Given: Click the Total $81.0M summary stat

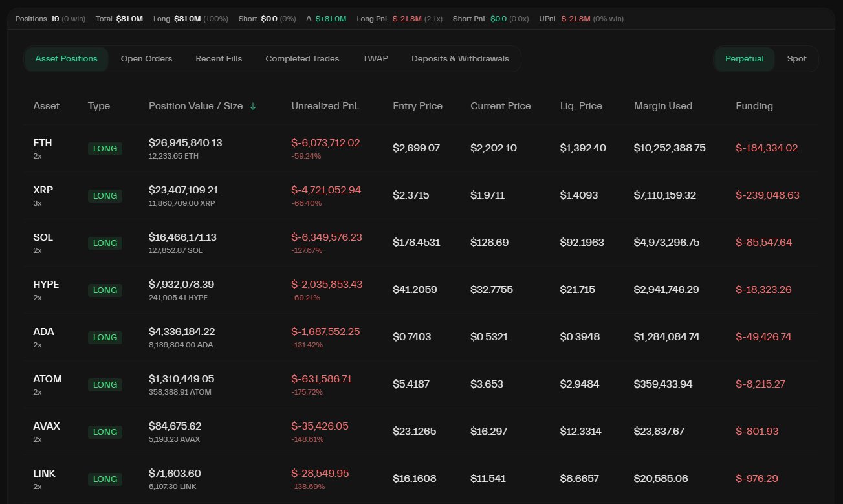Looking at the screenshot, I should [x=119, y=19].
